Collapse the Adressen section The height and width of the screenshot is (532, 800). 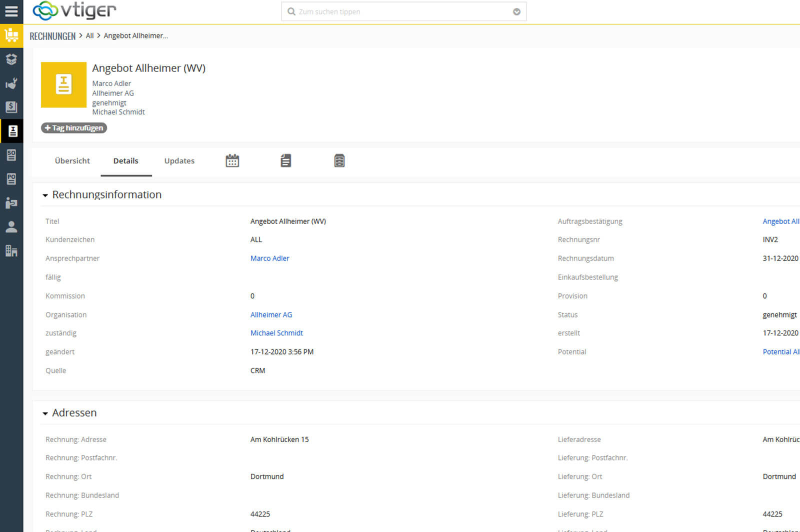[x=45, y=413]
